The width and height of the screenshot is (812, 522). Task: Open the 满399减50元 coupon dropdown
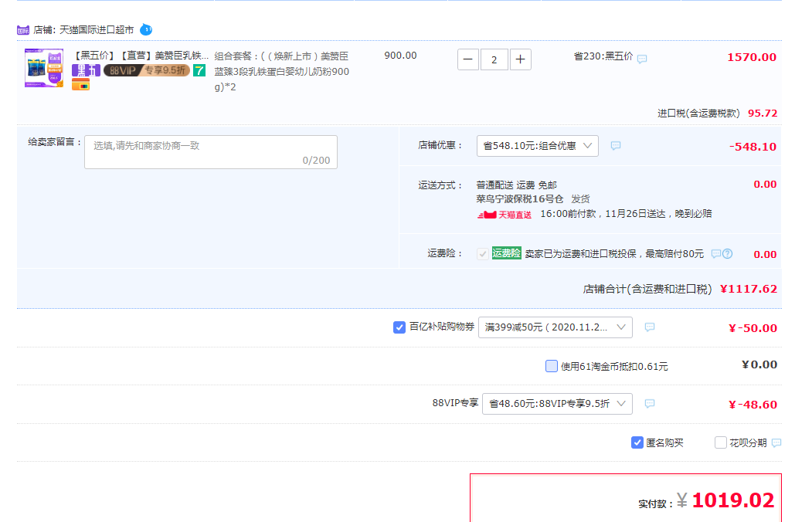pyautogui.click(x=555, y=327)
